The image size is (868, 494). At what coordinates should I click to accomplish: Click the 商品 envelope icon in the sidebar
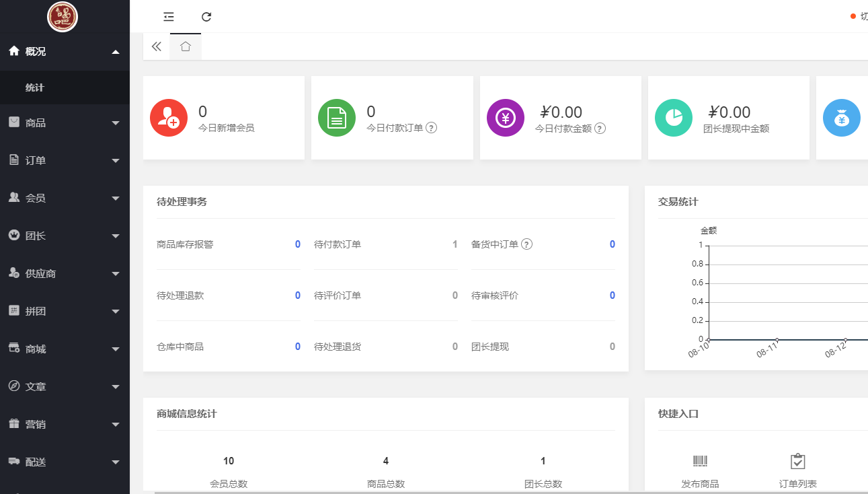tap(15, 122)
